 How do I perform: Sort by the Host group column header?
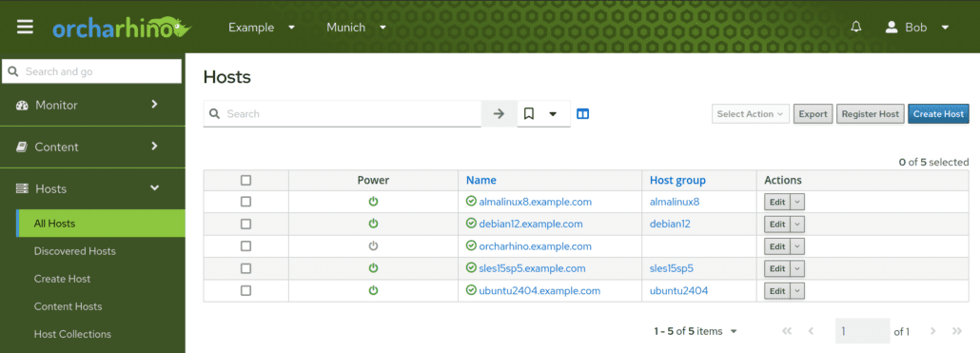pos(677,180)
